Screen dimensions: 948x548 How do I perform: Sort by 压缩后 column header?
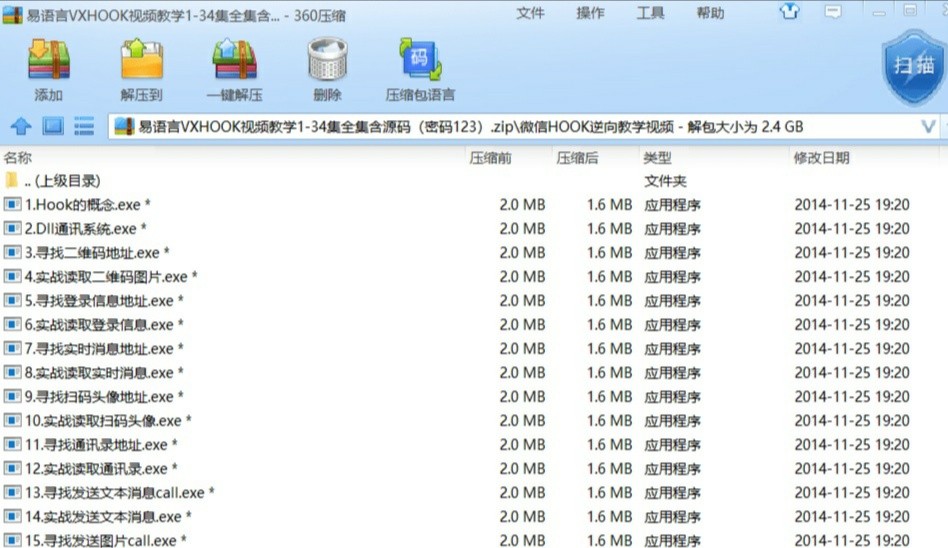tap(577, 158)
